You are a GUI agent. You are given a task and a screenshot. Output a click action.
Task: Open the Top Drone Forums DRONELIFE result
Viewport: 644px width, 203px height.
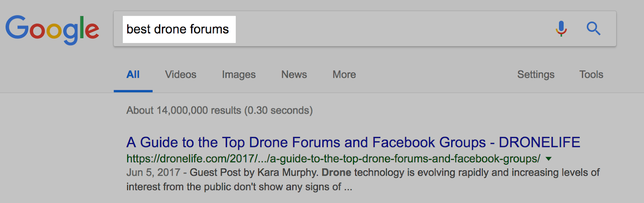(x=353, y=143)
